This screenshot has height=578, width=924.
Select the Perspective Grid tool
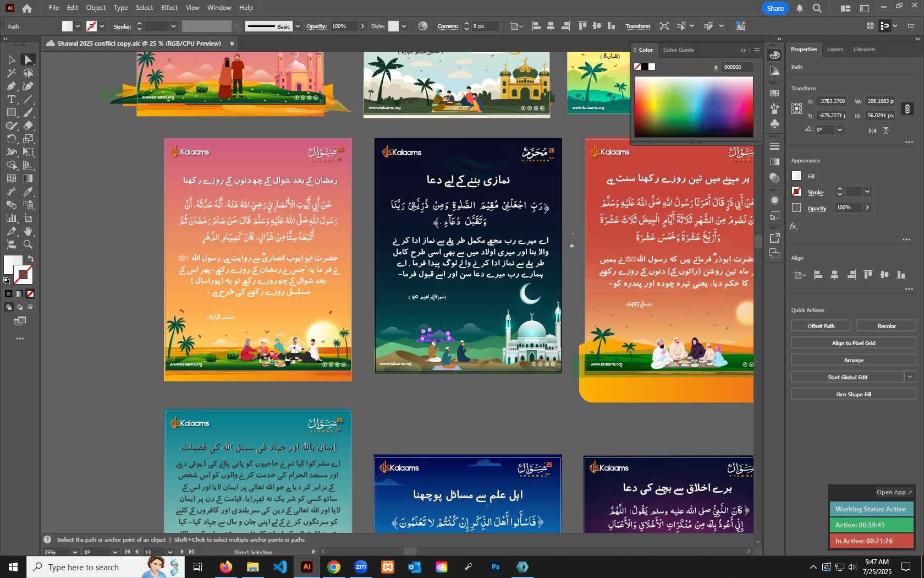coord(28,165)
